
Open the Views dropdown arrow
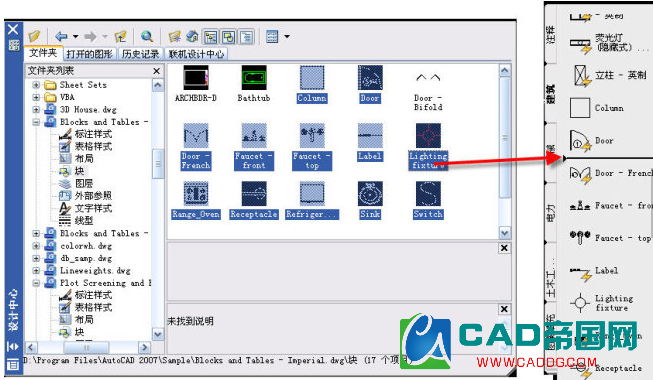tap(287, 37)
